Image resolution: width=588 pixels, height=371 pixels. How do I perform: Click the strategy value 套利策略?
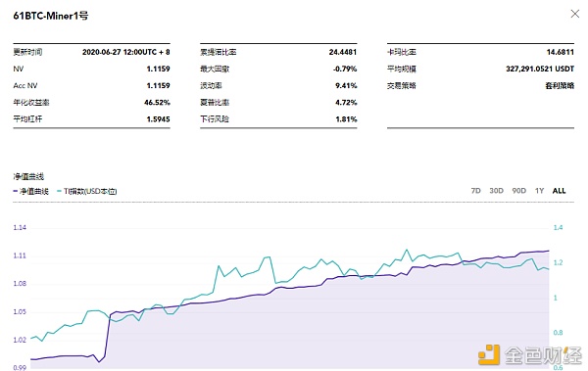pos(560,86)
